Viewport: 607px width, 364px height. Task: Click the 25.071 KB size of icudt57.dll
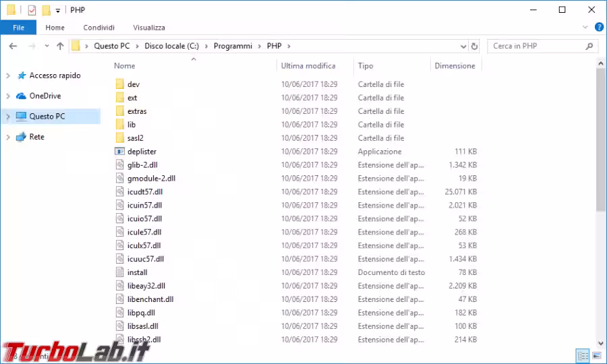tap(461, 192)
